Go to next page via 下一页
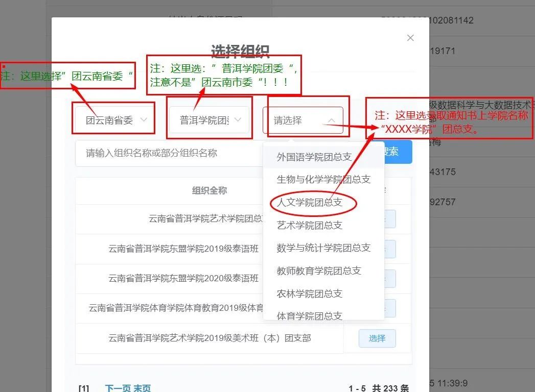Viewport: 535px width, 392px height. [x=118, y=388]
